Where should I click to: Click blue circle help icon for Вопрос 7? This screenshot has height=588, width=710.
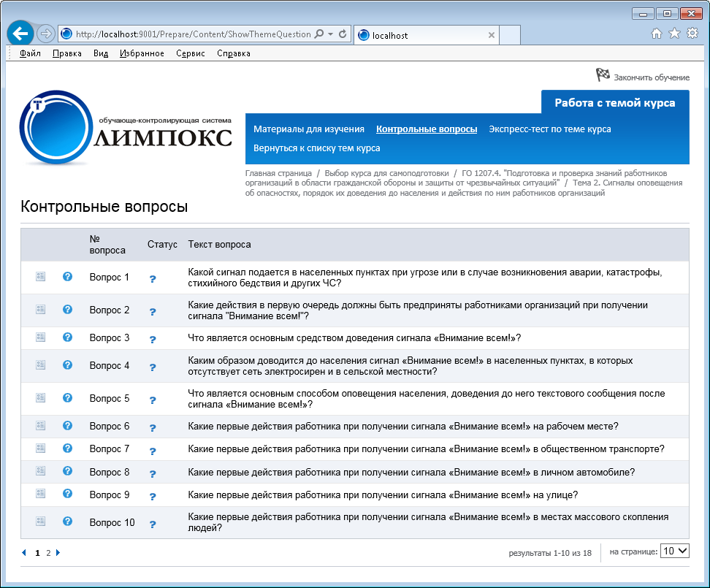point(67,448)
